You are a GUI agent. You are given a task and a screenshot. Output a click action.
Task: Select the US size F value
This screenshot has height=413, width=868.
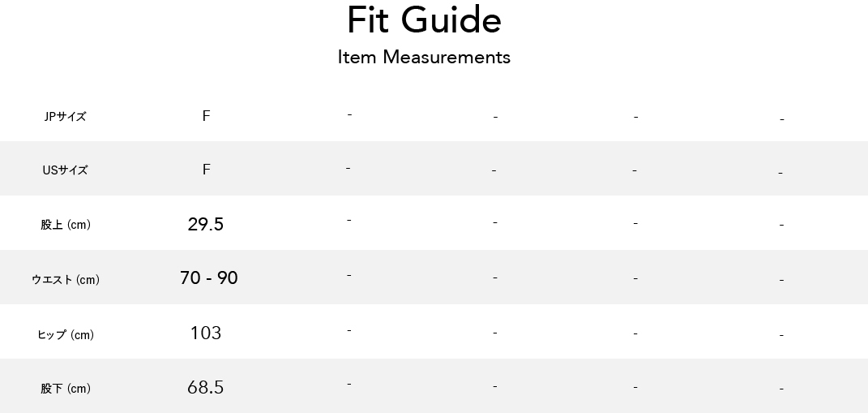[x=206, y=170]
